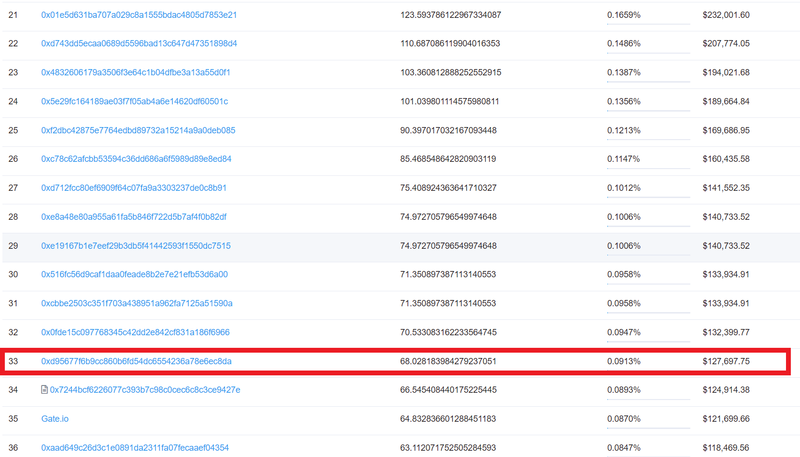Select quantity 123.593786122967334087
Image resolution: width=800 pixels, height=457 pixels.
(451, 15)
